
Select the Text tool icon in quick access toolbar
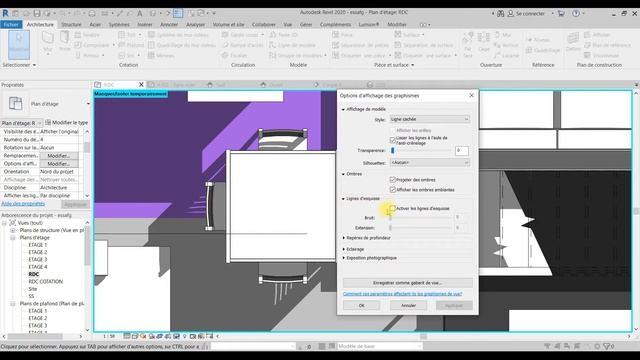[x=140, y=13]
